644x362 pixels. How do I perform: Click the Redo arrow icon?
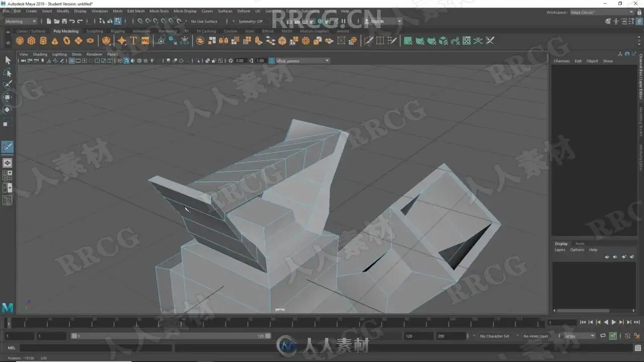(x=79, y=21)
